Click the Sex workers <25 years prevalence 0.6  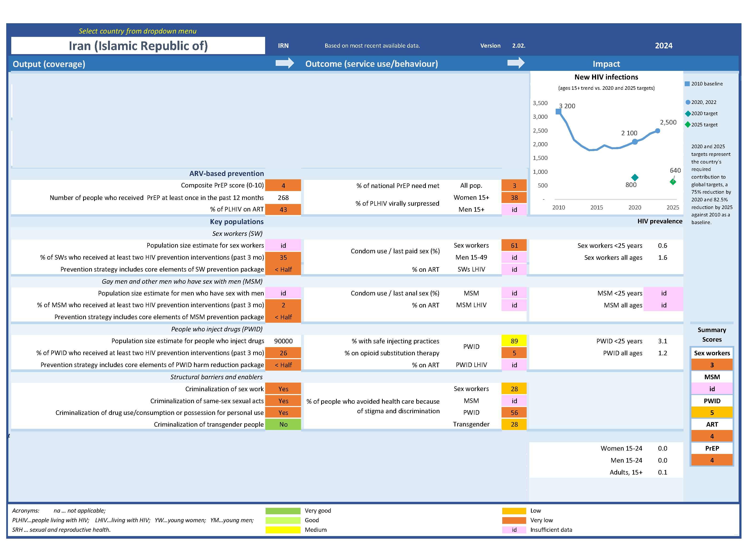point(662,245)
